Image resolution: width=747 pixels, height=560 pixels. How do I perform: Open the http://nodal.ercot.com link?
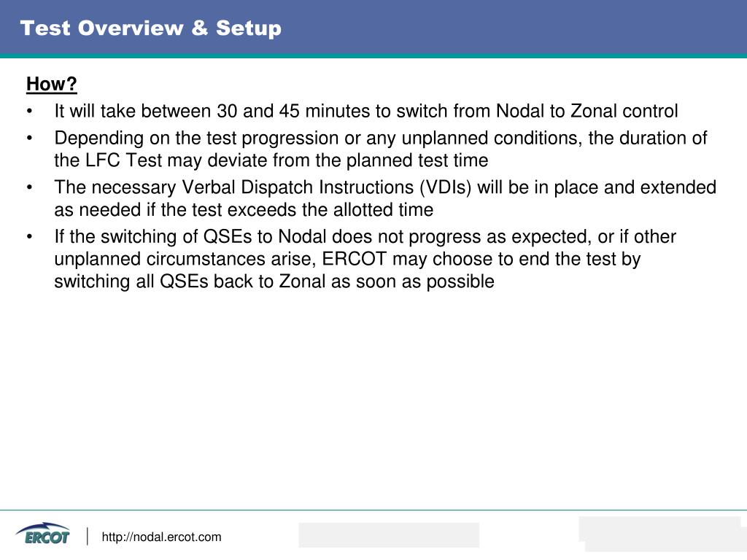161,537
